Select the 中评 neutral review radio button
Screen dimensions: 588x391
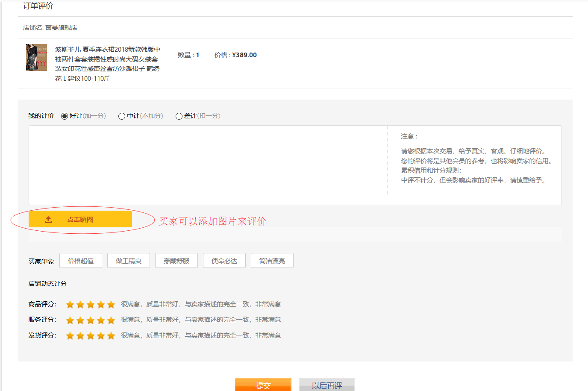click(122, 116)
